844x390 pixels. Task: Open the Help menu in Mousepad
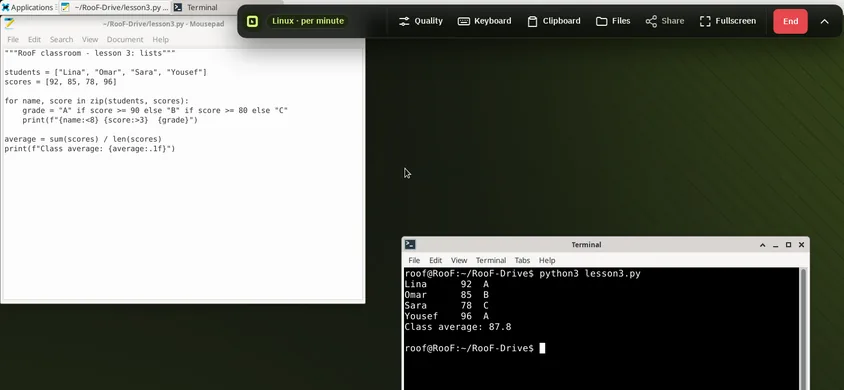160,39
